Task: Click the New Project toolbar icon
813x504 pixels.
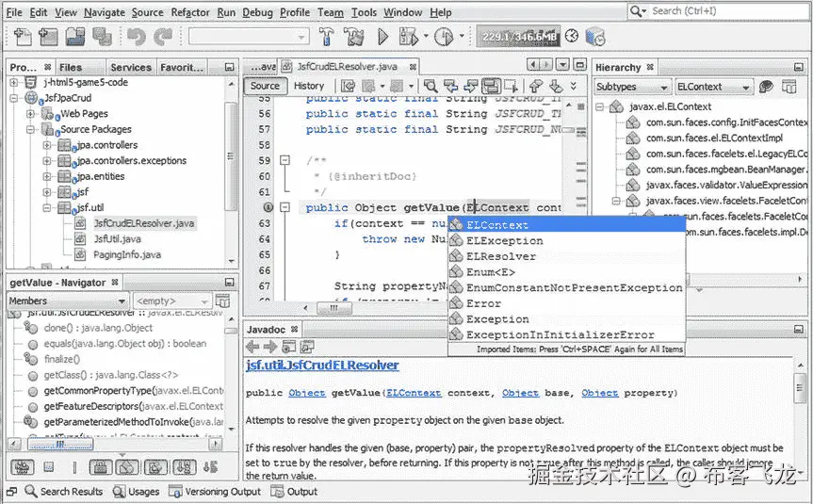Action: pos(48,38)
